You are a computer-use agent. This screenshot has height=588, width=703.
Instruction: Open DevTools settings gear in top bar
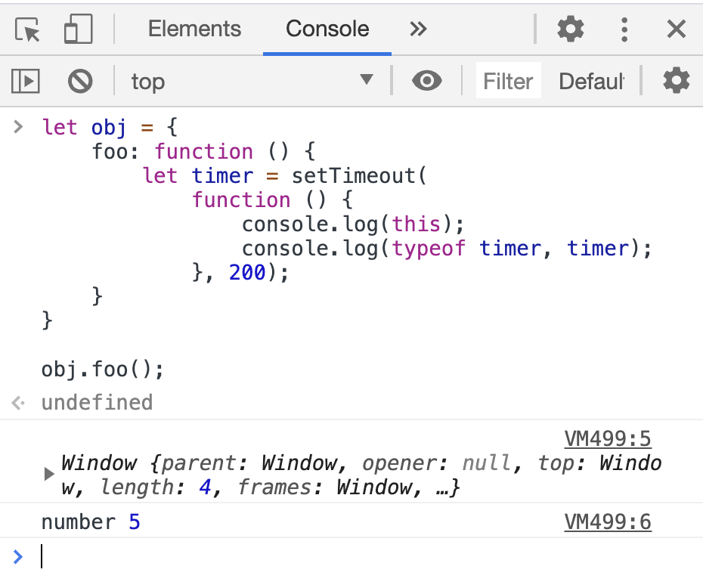(571, 29)
